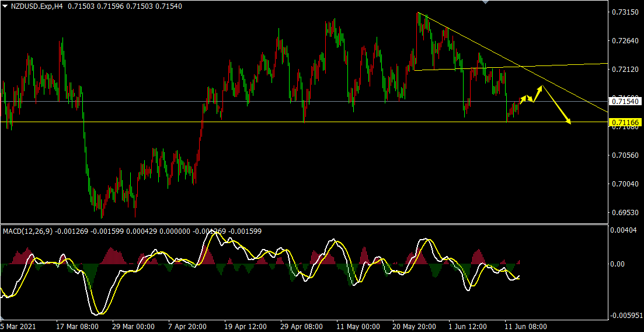Viewport: 644px width, 332px height.
Task: Click the MACD -0.005951 scale value
Action: tap(626, 316)
